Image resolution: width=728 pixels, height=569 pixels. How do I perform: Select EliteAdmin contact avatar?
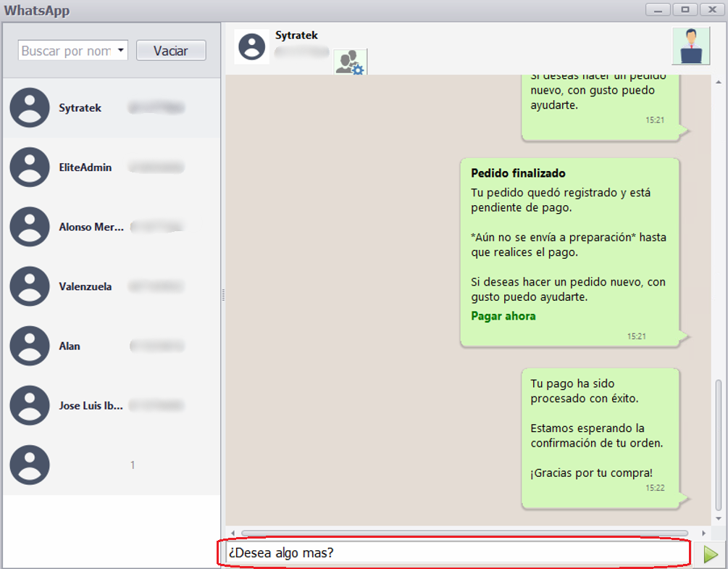pyautogui.click(x=30, y=167)
